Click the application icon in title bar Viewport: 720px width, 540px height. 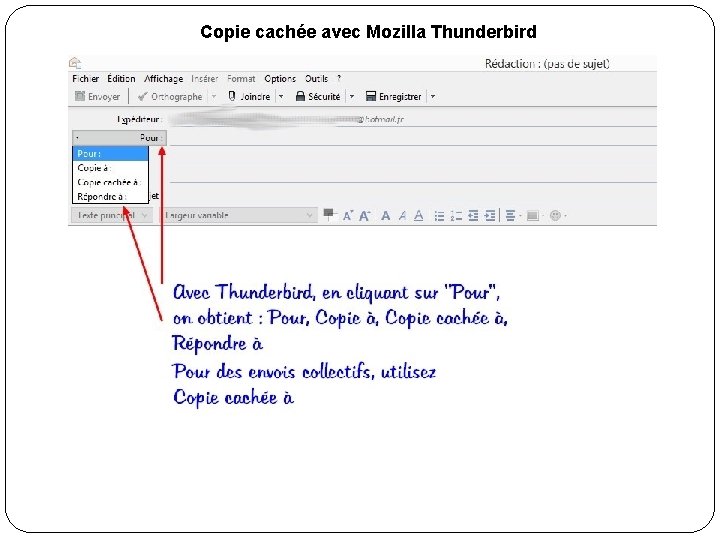(x=75, y=63)
